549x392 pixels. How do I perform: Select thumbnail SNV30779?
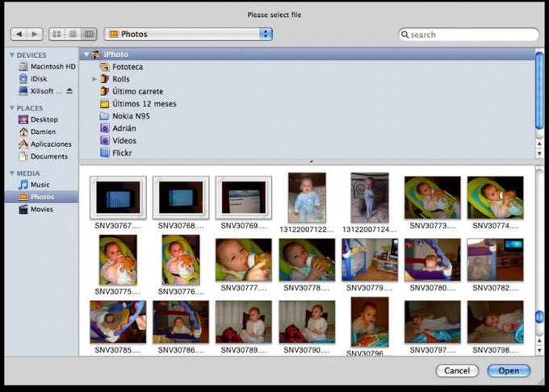pos(370,260)
